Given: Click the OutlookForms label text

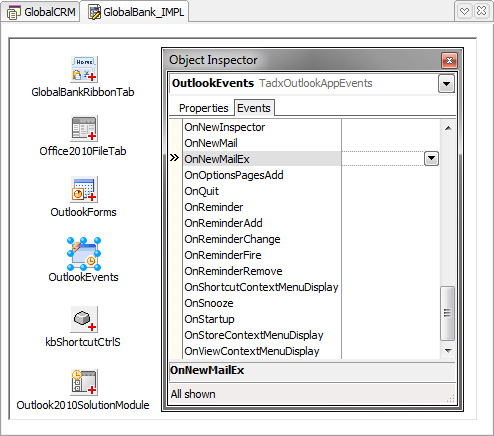Looking at the screenshot, I should (x=83, y=212).
